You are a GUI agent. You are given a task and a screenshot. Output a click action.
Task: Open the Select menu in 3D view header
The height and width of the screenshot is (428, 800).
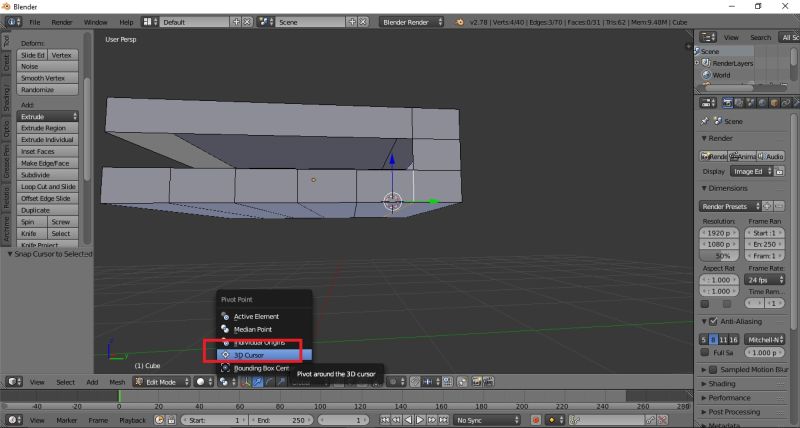pos(65,382)
